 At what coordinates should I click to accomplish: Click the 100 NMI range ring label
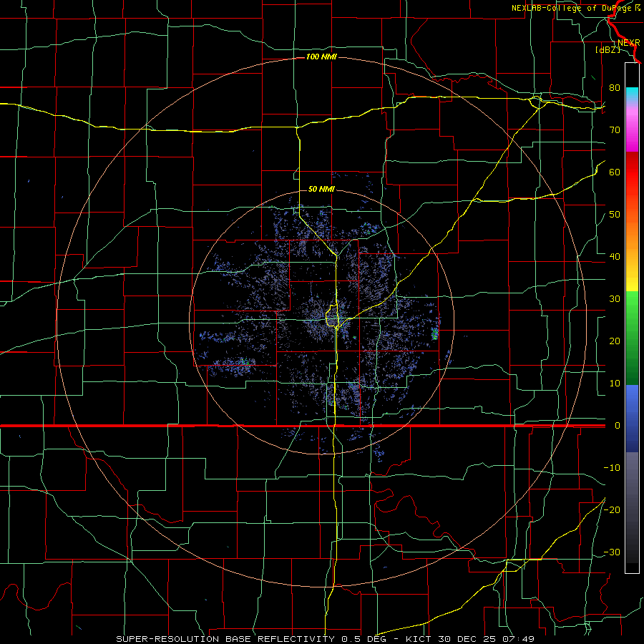[321, 57]
